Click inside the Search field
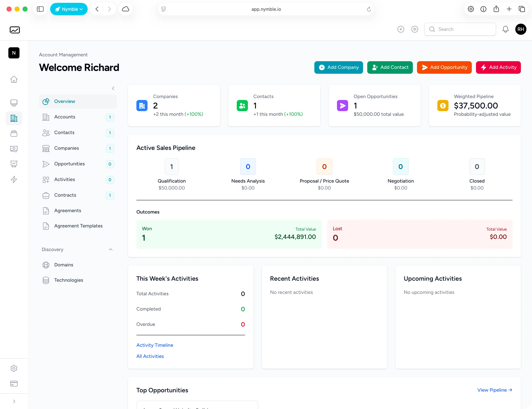 (x=460, y=29)
